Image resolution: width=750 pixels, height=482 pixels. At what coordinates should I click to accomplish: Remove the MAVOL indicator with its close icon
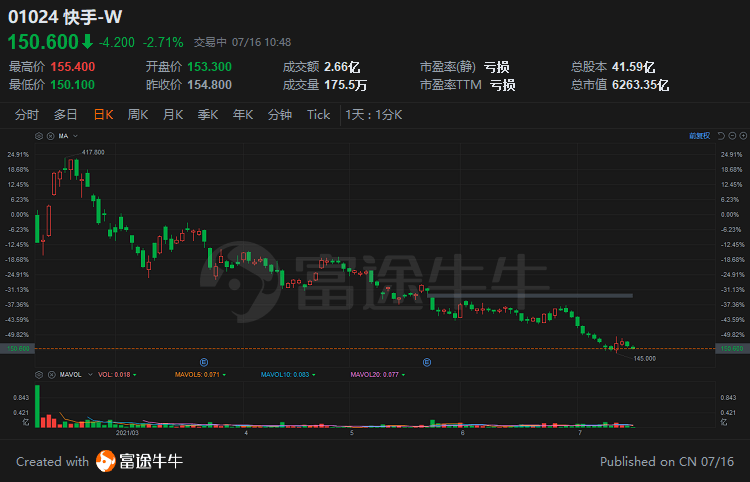coord(50,375)
